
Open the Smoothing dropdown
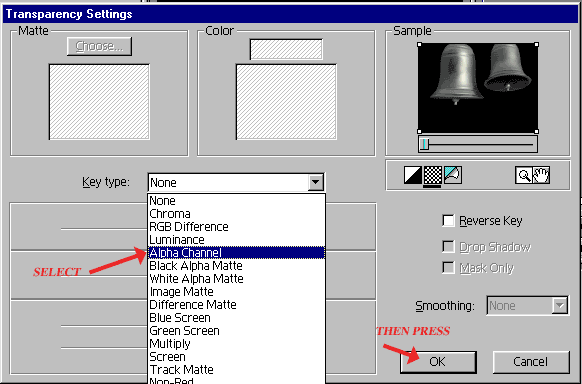527,306
